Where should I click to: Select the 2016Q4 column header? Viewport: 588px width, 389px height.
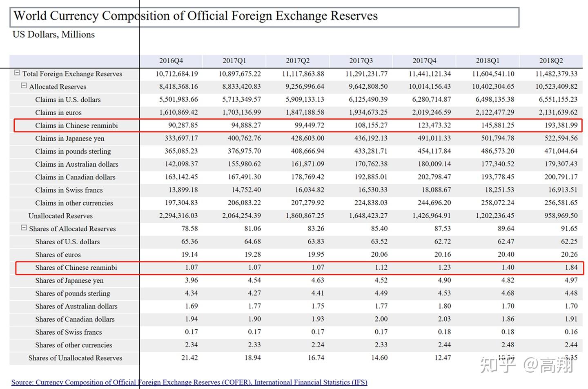[171, 61]
